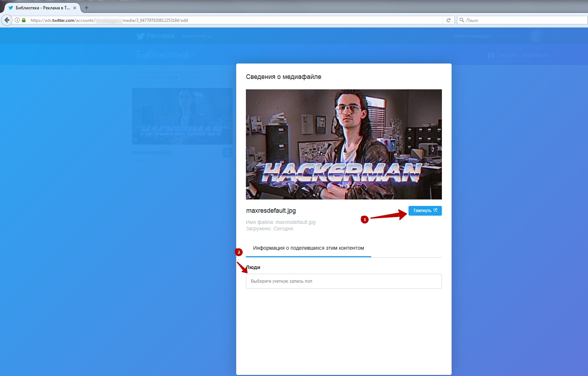Click the site information icon in address bar

[17, 20]
